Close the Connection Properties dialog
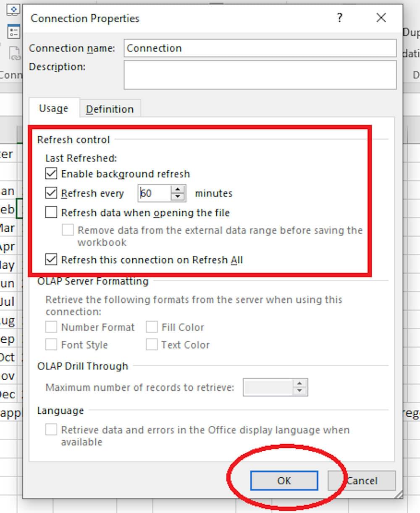The height and width of the screenshot is (513, 420). [x=381, y=18]
